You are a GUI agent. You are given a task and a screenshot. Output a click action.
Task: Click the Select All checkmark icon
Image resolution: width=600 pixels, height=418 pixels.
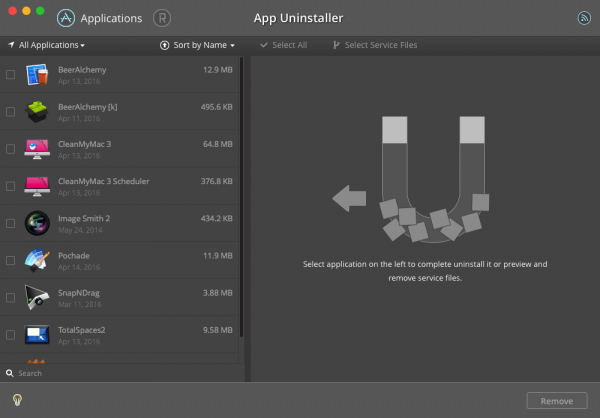point(264,45)
